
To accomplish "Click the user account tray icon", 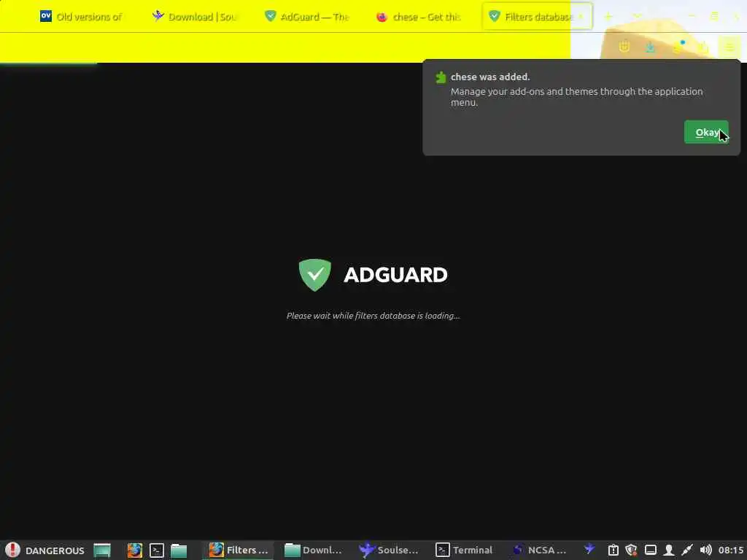I will pos(669,550).
